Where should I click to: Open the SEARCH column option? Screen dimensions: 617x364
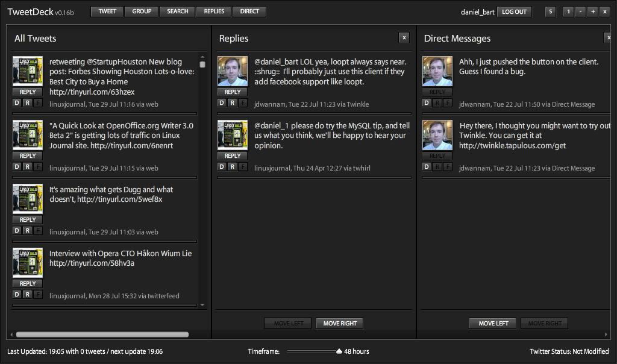tap(178, 11)
